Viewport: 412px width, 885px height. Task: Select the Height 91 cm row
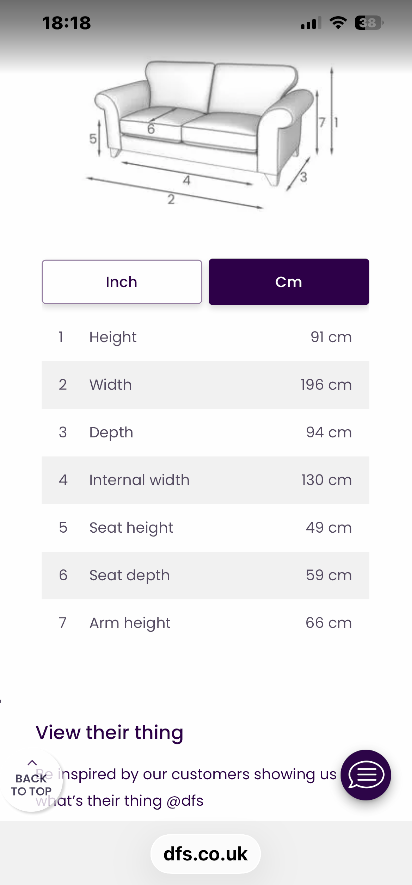205,337
